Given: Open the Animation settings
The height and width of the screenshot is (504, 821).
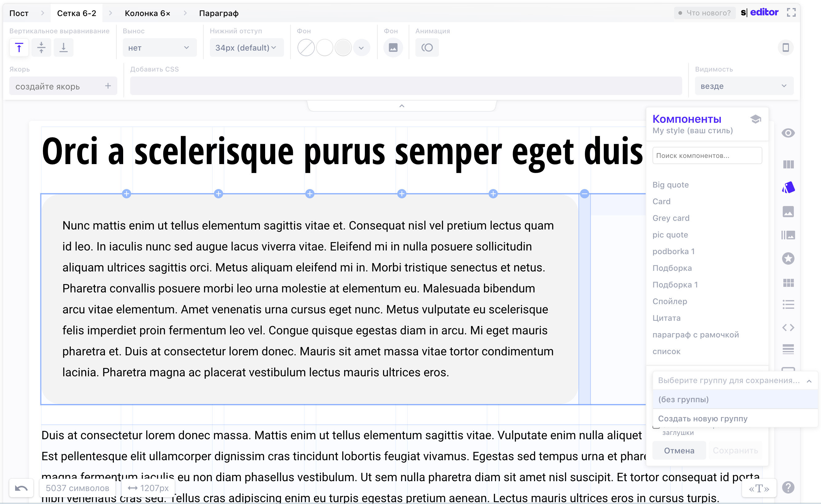Looking at the screenshot, I should point(427,48).
